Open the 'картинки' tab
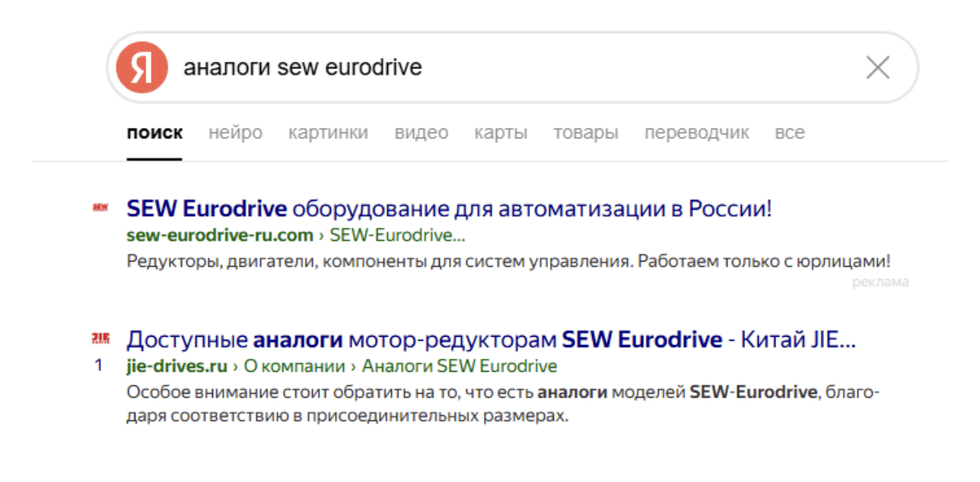980x482 pixels. tap(328, 133)
